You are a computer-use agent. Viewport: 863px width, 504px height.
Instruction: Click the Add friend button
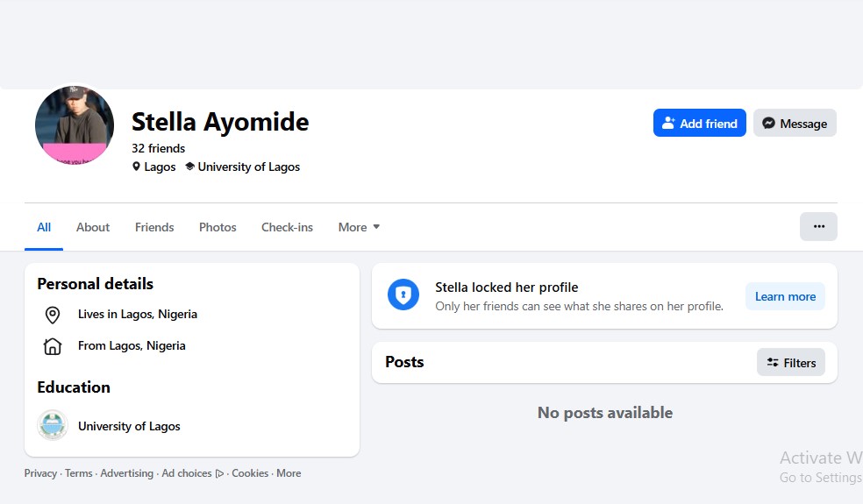[x=699, y=124]
